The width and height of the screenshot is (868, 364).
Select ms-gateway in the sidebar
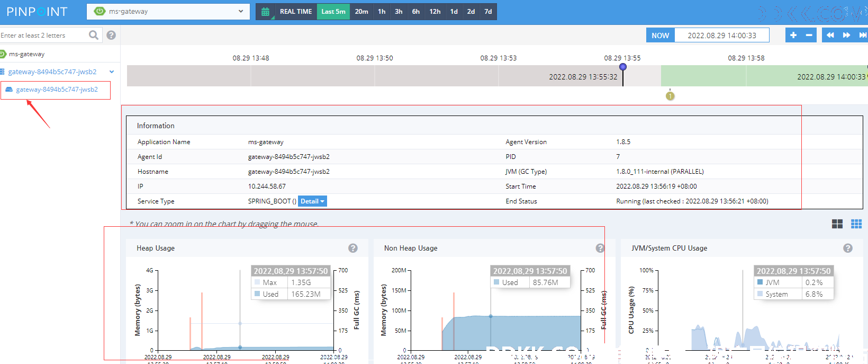[x=26, y=54]
